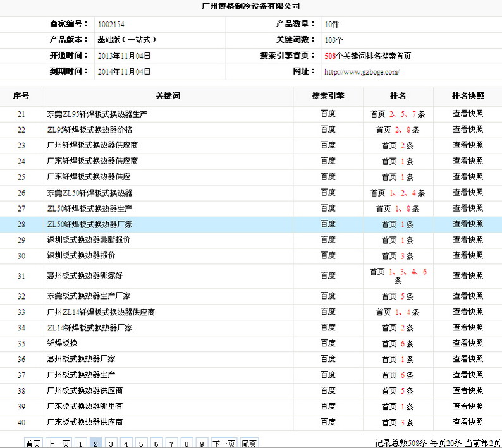Screen dimensions: 502x448
Task: Click the company title 广州博格制冷设备有限公司
Action: (x=250, y=6)
